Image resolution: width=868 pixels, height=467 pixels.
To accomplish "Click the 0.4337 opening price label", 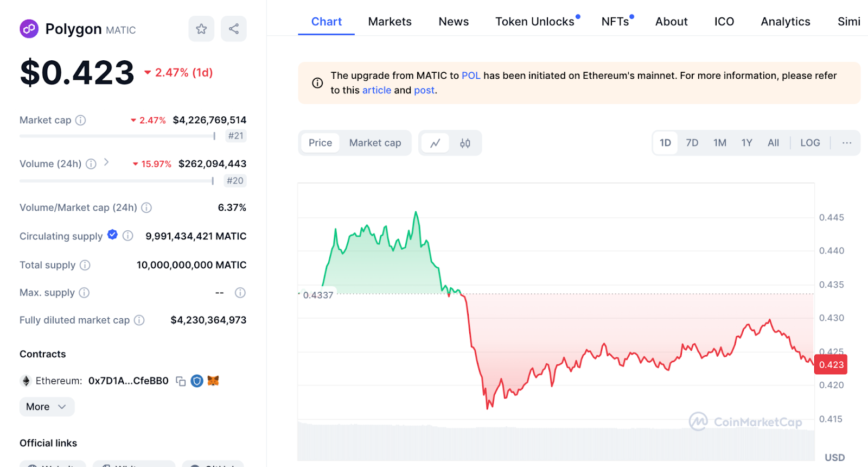I will (318, 295).
